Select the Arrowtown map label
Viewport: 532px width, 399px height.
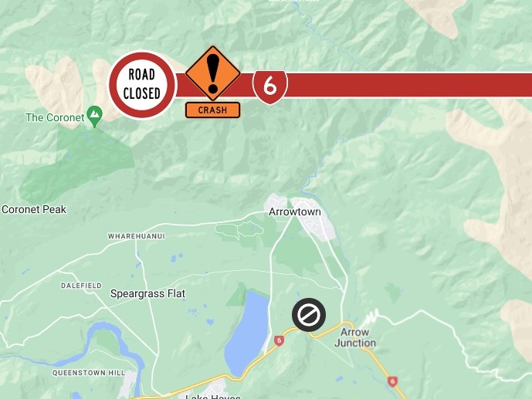click(x=294, y=212)
